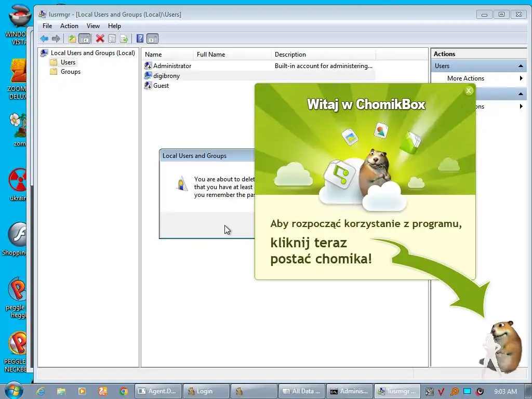The image size is (532, 399).
Task: Expand More Actions under Users
Action: coord(478,78)
